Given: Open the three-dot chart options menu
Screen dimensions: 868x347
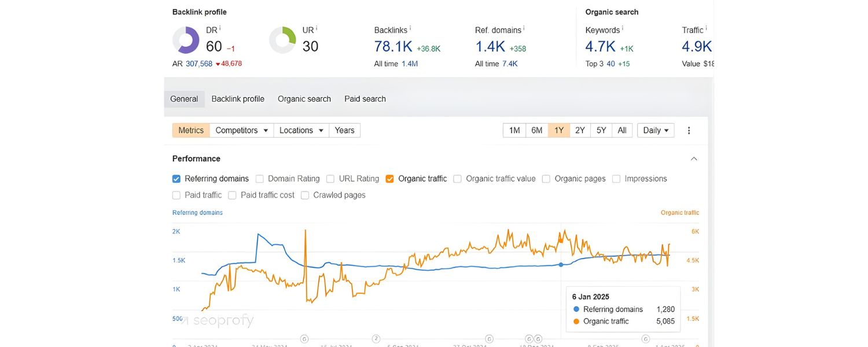Looking at the screenshot, I should click(x=689, y=131).
